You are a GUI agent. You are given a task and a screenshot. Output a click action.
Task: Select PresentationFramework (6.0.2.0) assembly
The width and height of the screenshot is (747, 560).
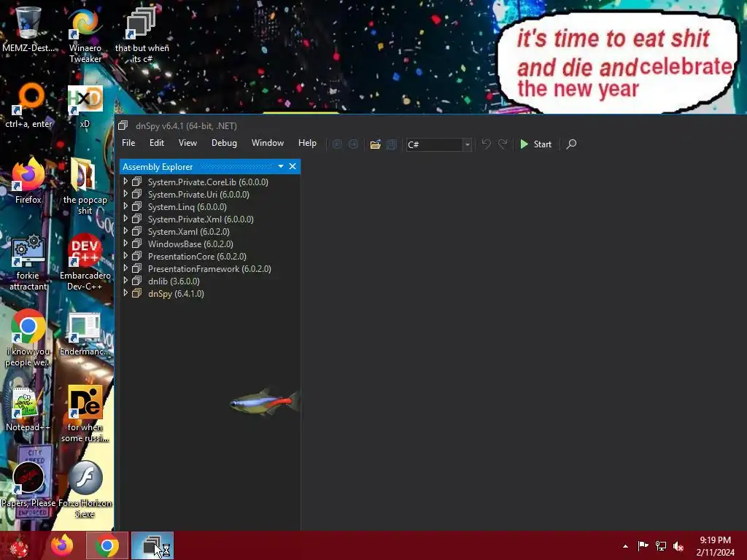click(x=209, y=268)
